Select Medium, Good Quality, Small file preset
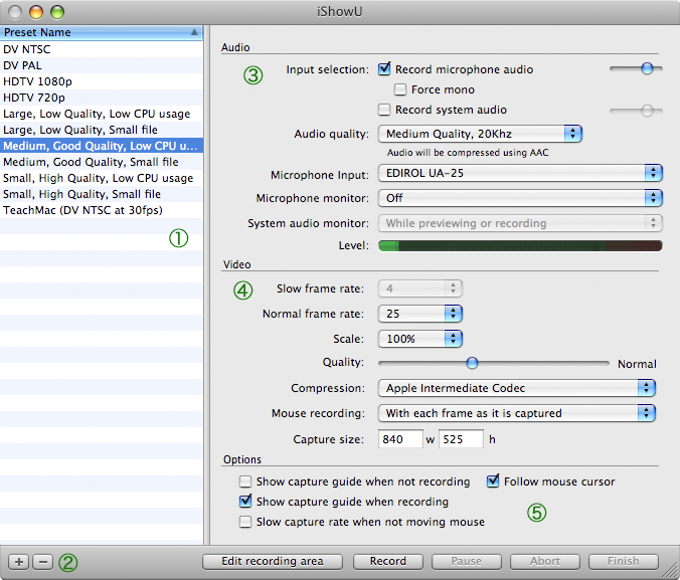This screenshot has width=680, height=580. pyautogui.click(x=101, y=162)
